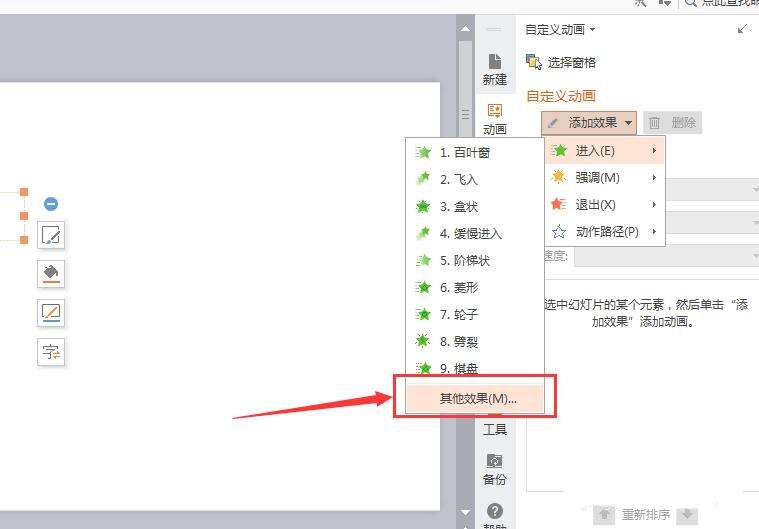Move effect up in 重新排序

click(604, 514)
